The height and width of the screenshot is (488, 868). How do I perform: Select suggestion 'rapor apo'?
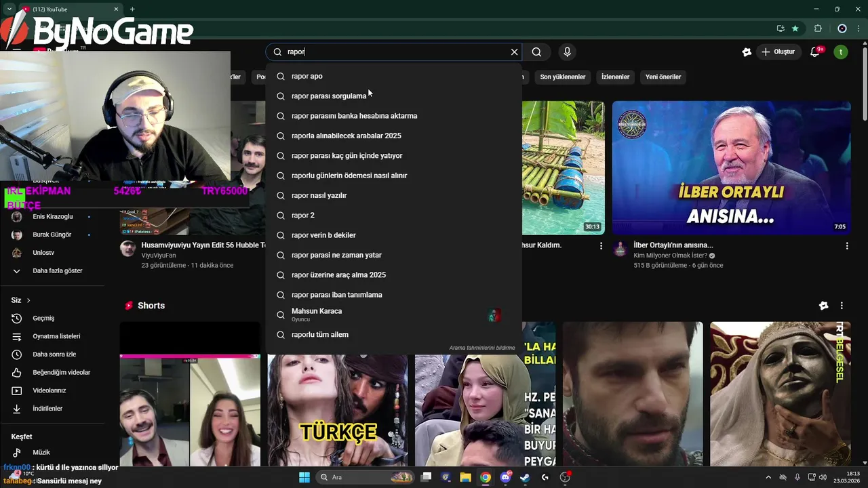click(394, 77)
